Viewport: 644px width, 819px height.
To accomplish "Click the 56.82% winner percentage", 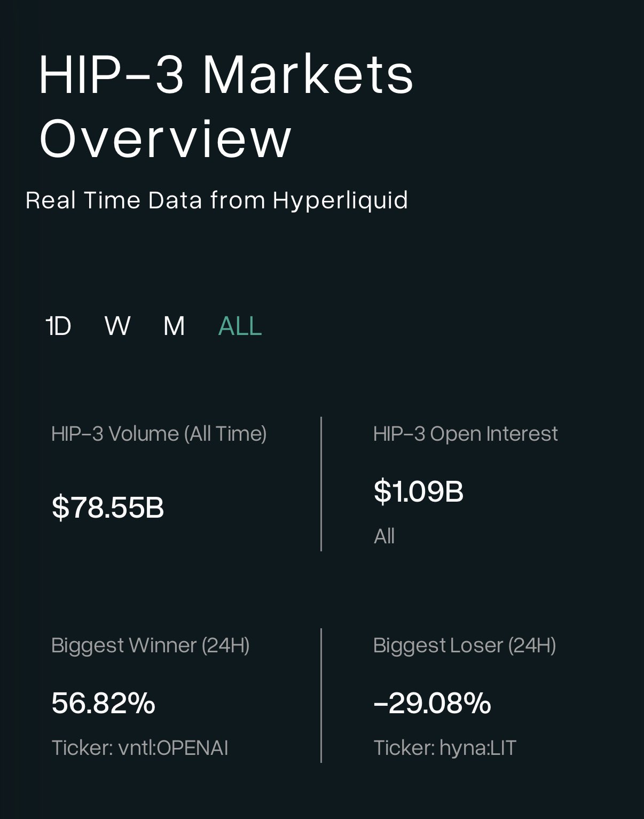I will pos(103,703).
